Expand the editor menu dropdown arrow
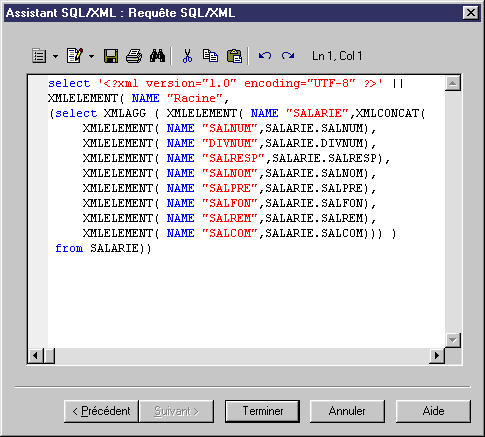Image resolution: width=485 pixels, height=437 pixels. [x=55, y=56]
